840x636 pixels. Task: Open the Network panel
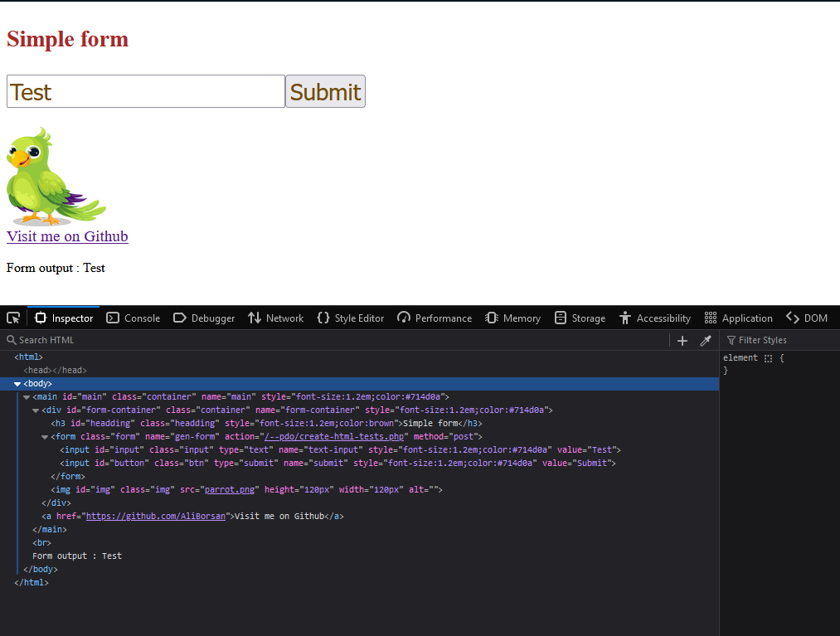[x=276, y=318]
